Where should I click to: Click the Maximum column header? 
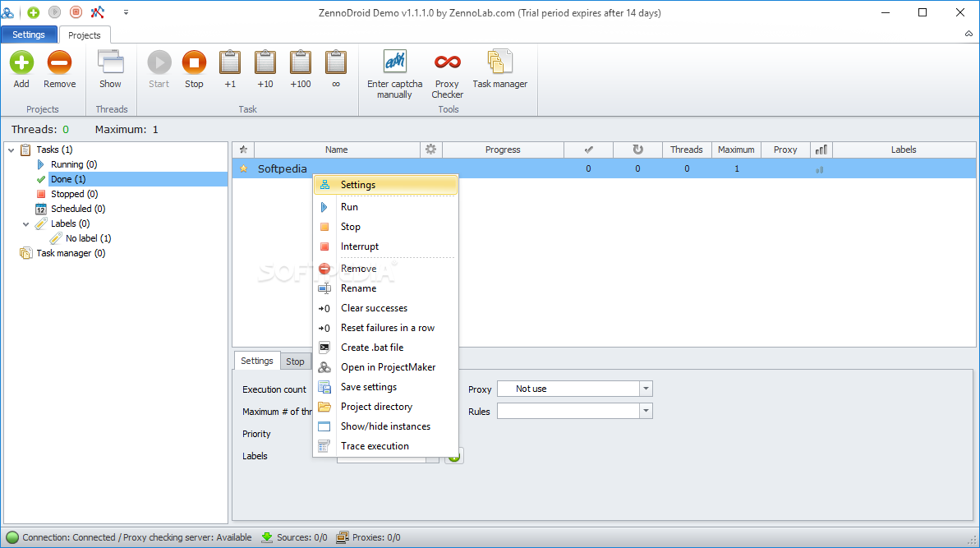point(736,150)
